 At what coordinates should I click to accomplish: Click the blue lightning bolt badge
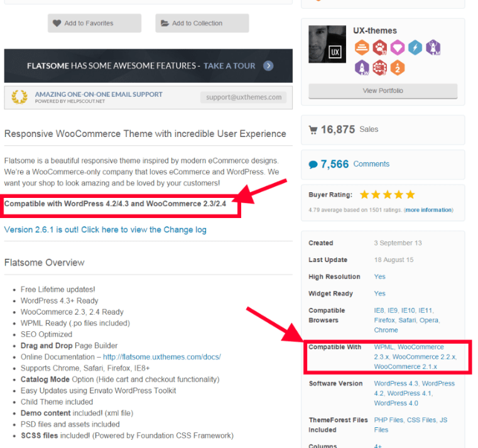[415, 48]
